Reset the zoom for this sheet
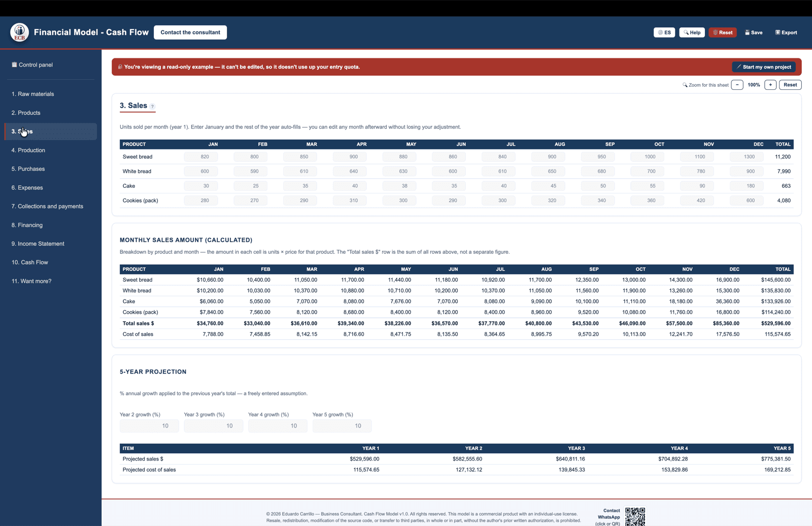The height and width of the screenshot is (526, 812). (790, 85)
